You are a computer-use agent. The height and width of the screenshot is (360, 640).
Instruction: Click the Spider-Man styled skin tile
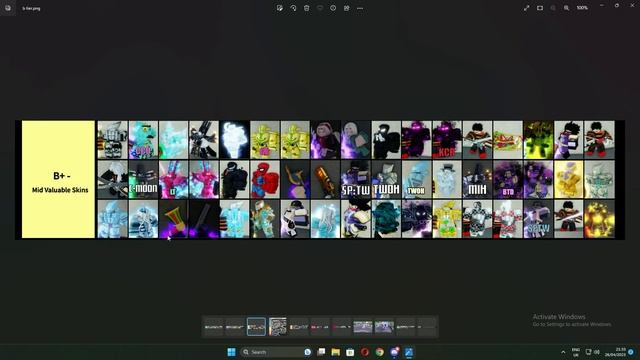(x=264, y=180)
